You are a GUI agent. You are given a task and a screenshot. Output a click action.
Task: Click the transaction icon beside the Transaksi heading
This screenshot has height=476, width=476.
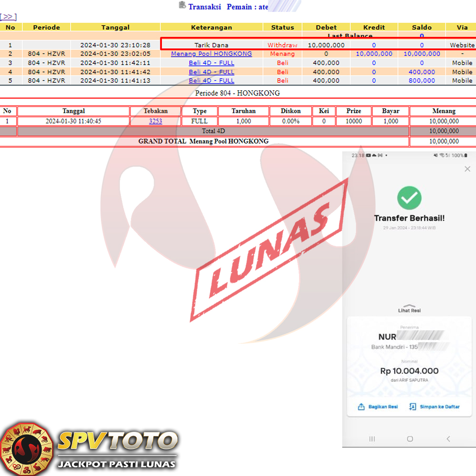182,5
